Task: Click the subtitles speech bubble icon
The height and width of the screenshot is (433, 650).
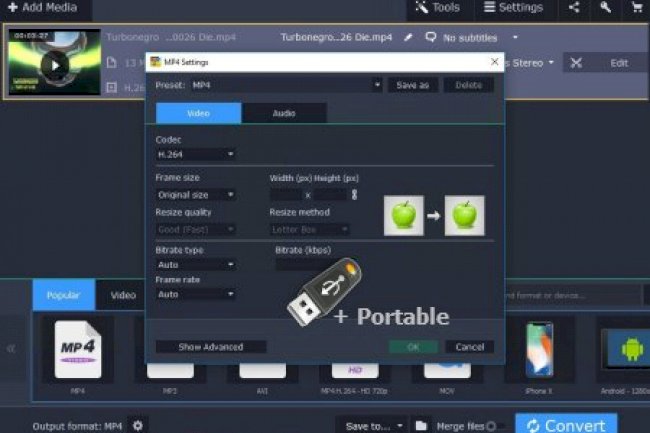Action: (x=431, y=38)
